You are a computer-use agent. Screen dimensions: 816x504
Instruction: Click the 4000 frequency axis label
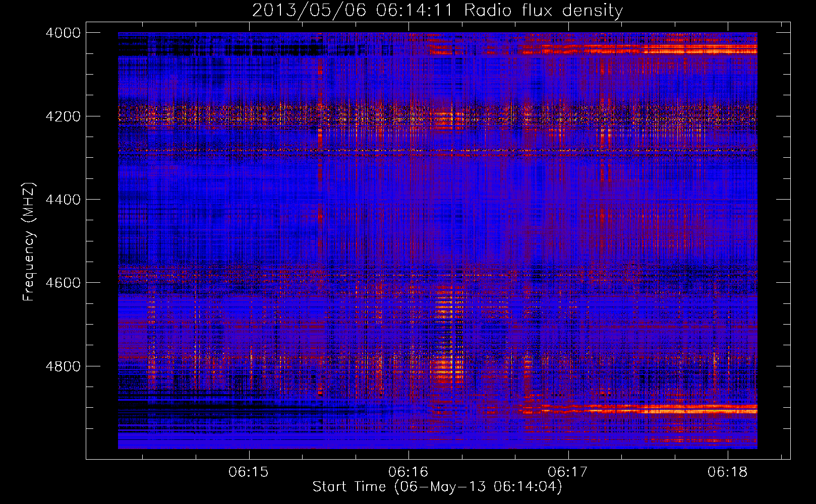(63, 33)
